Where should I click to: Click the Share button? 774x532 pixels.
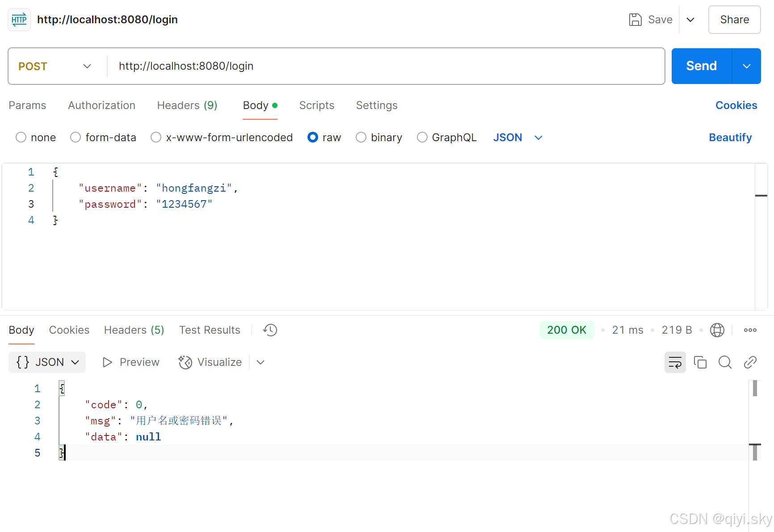tap(734, 20)
